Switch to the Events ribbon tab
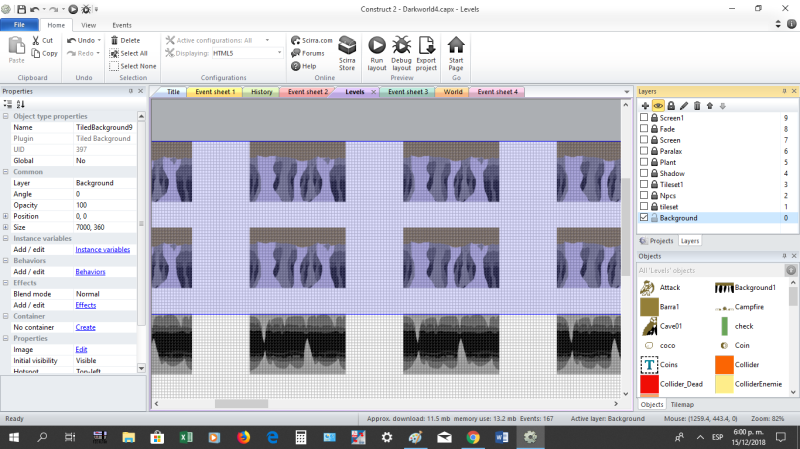This screenshot has height=449, width=800. tap(121, 25)
